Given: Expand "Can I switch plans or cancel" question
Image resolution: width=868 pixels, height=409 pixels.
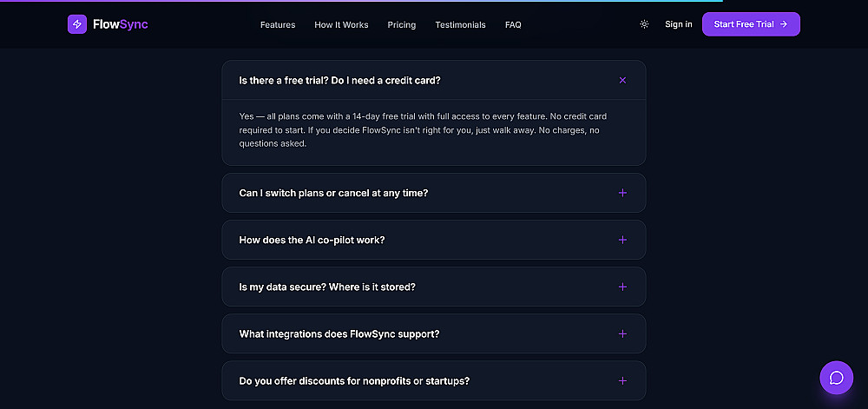Looking at the screenshot, I should tap(333, 193).
